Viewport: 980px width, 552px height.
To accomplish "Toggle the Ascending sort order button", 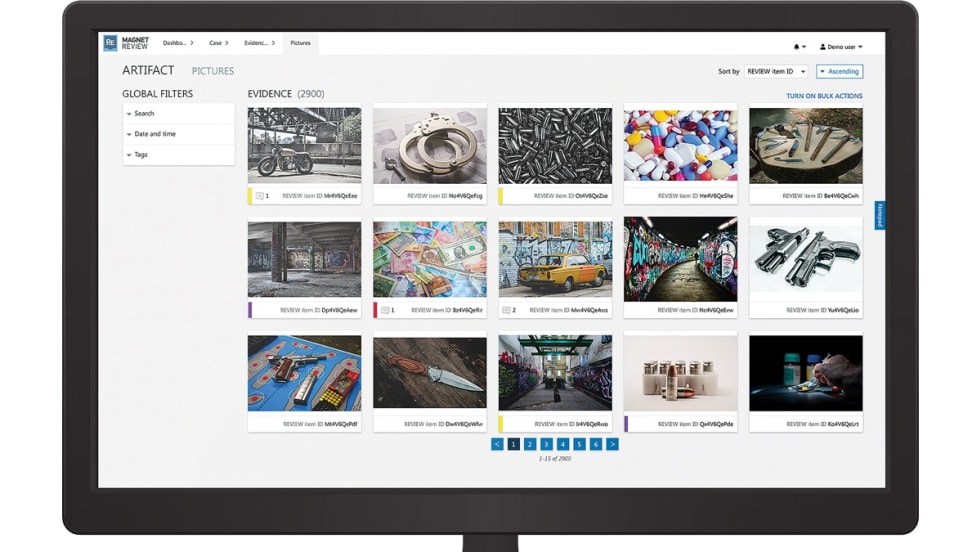I will [839, 72].
